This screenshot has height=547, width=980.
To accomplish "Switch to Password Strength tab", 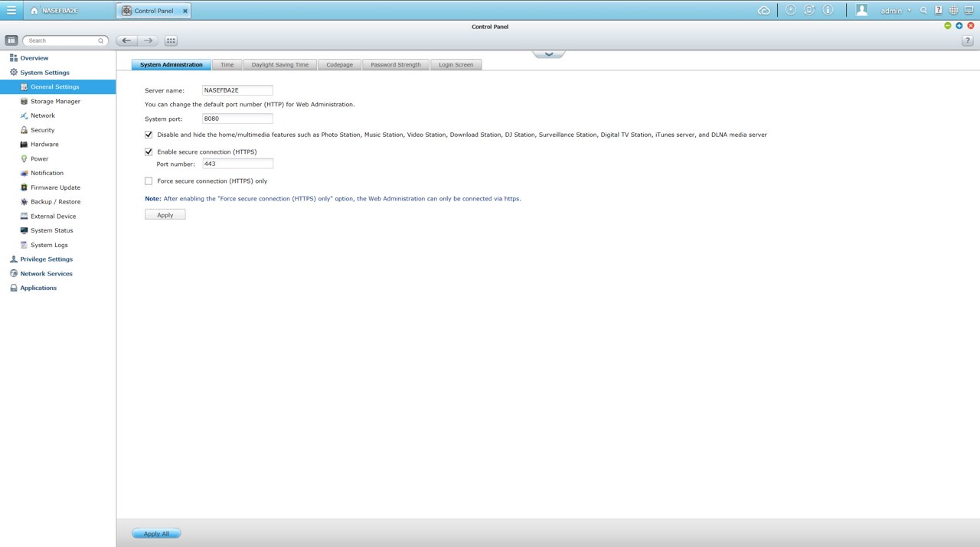I will [x=396, y=64].
